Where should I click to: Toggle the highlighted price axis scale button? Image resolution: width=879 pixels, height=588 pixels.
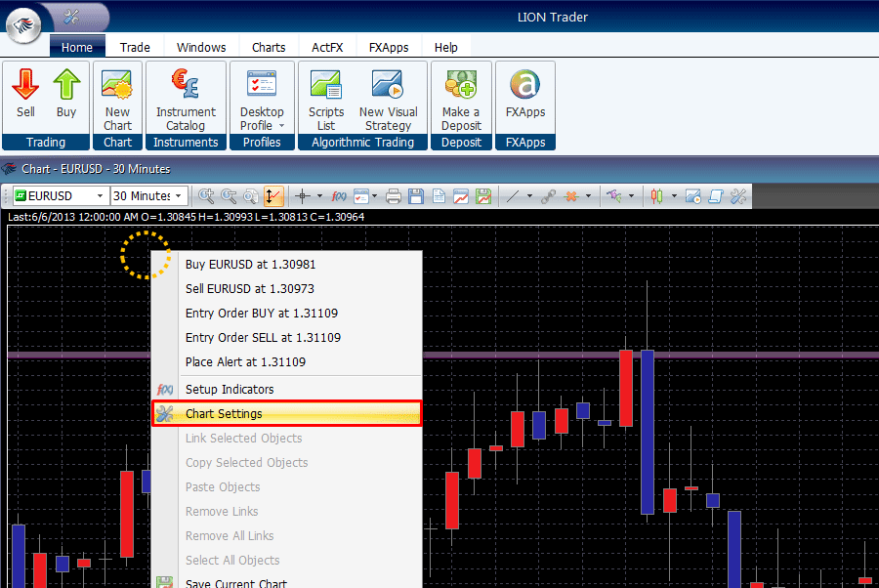(272, 195)
